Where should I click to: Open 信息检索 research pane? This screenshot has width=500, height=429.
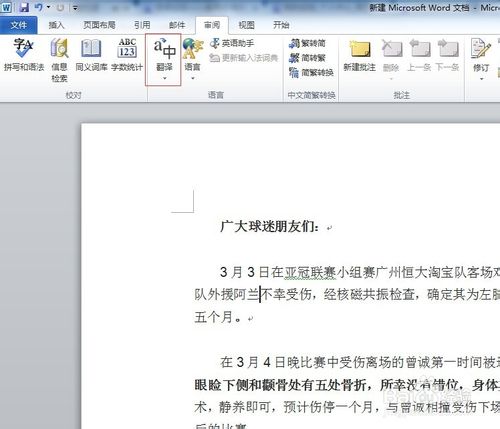[x=59, y=60]
